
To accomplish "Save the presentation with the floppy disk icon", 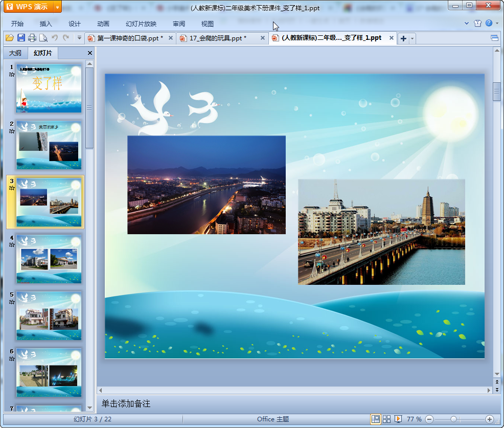I will [x=21, y=38].
